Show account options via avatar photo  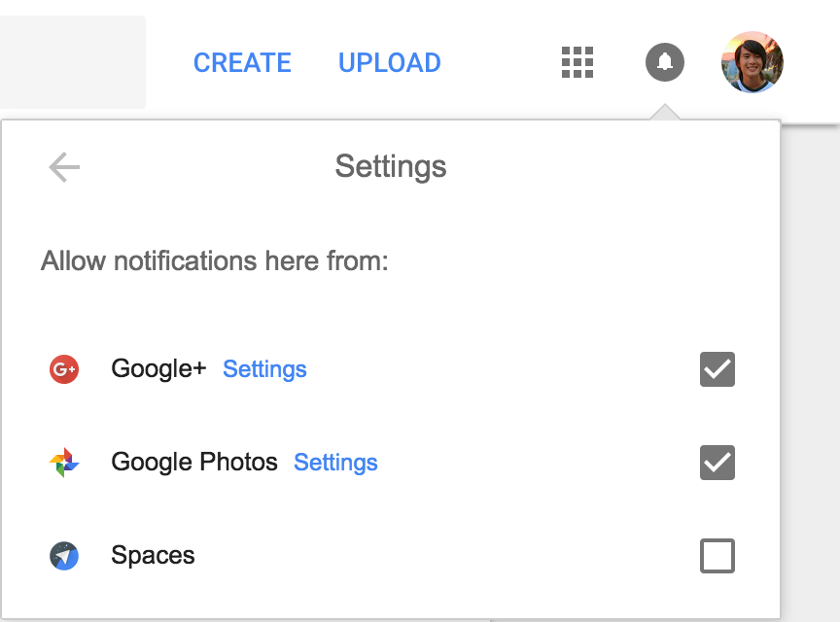(x=752, y=62)
